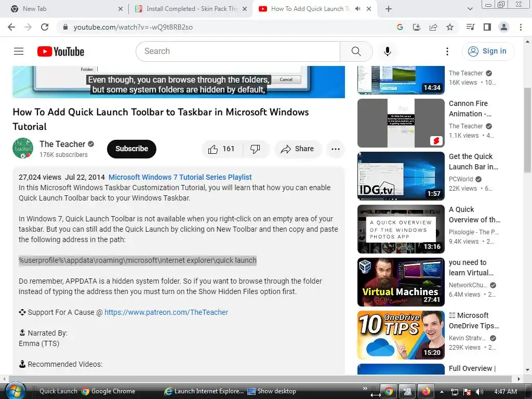Go back using the browser back arrow
Screen dimensions: 532x399
click(11, 27)
